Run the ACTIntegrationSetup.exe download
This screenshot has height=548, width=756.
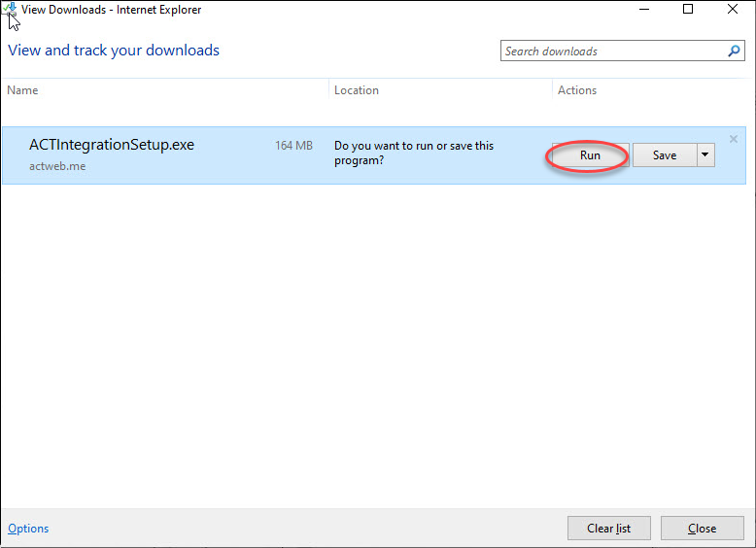(590, 155)
